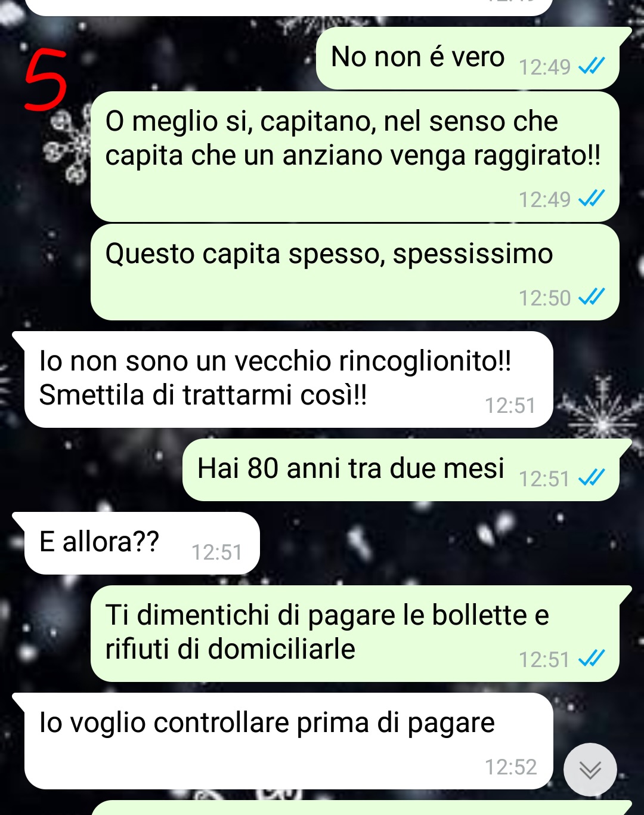Select the 'O meglio si, capitano' message bubble
The image size is (644, 815).
[x=355, y=157]
